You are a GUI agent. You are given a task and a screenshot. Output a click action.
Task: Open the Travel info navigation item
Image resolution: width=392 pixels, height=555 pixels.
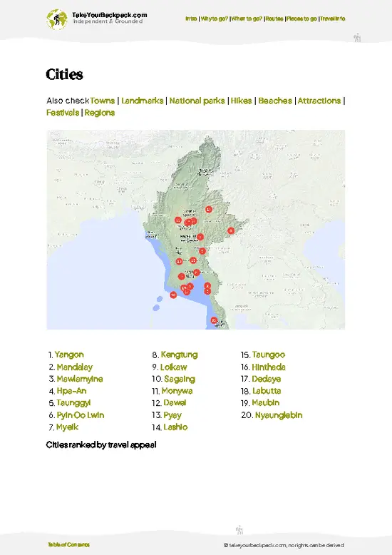(x=333, y=19)
